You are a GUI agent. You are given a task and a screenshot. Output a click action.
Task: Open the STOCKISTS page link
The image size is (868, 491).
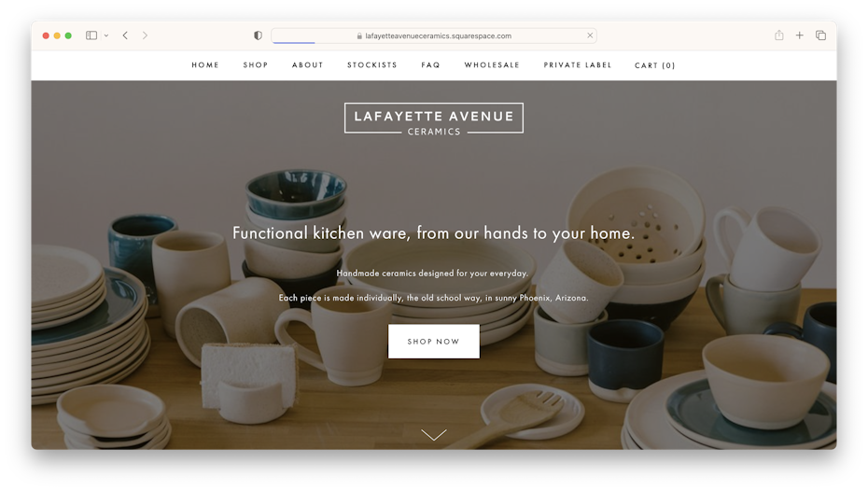coord(372,65)
